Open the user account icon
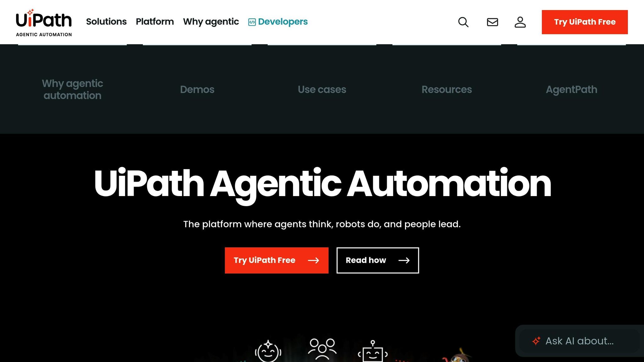 (x=520, y=22)
